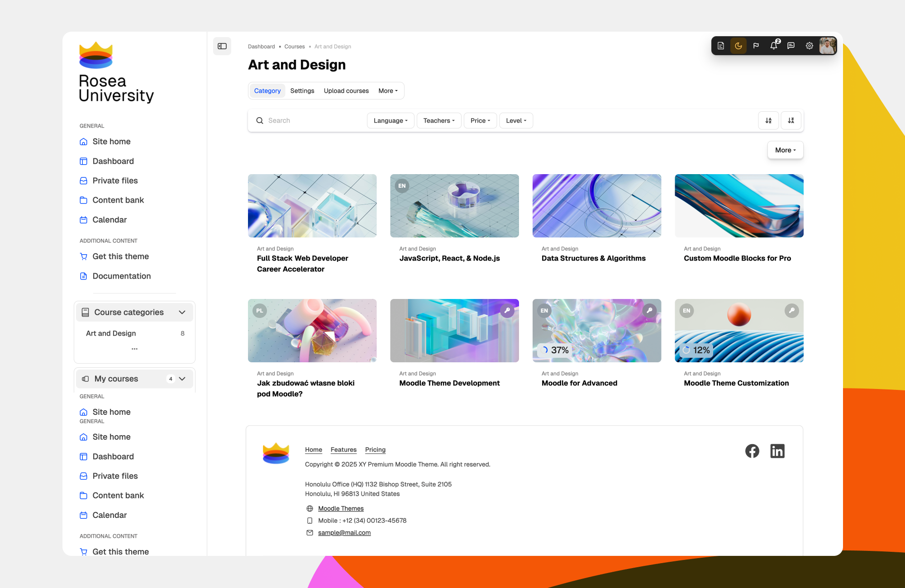Open the Upload courses tab
Screen dimensions: 905x588
(x=346, y=90)
